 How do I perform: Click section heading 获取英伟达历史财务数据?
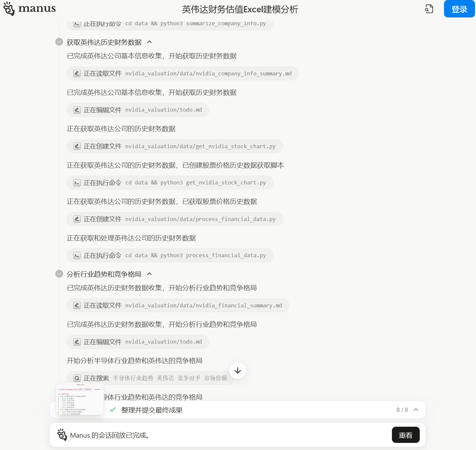[x=104, y=42]
